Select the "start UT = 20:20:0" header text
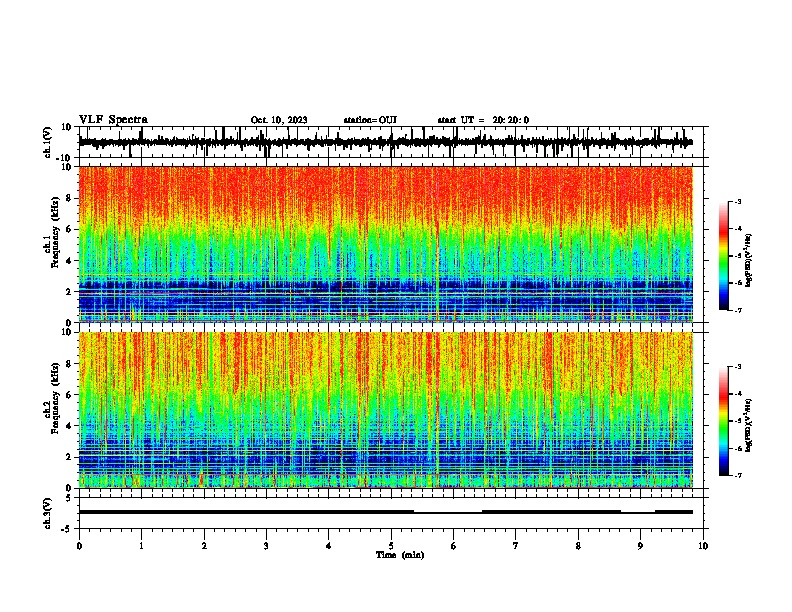The width and height of the screenshot is (792, 612). coord(483,120)
